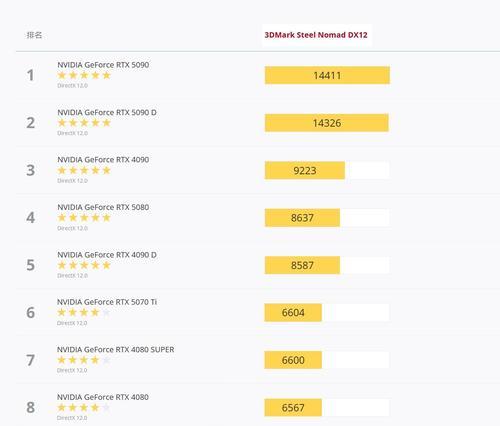Click the star rating of the RTX 5080
Screen dimensions: 500x426
point(84,218)
